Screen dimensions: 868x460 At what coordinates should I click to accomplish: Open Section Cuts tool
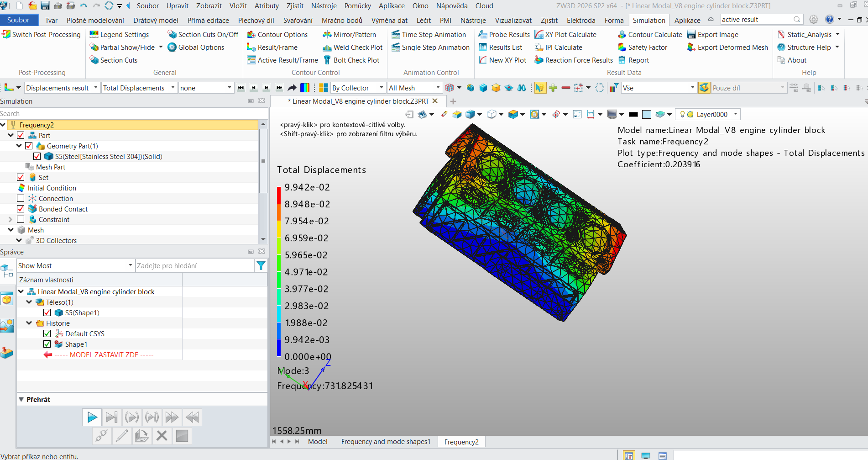[x=114, y=60]
